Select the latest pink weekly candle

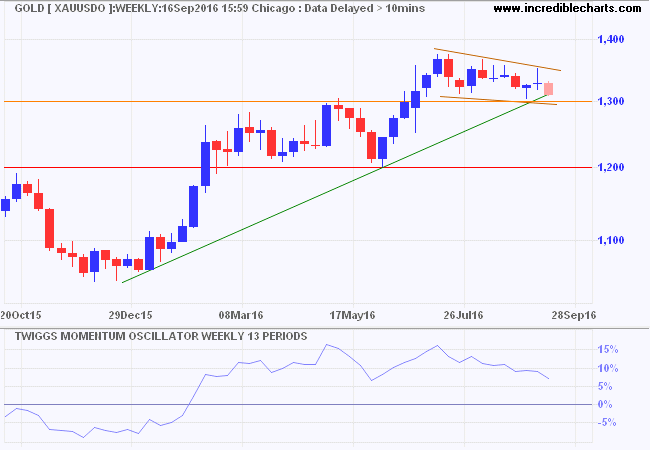(548, 88)
